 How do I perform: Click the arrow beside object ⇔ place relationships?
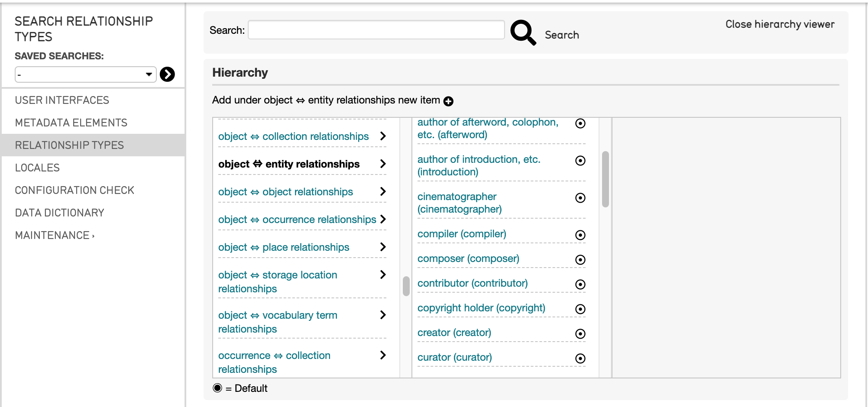click(382, 247)
